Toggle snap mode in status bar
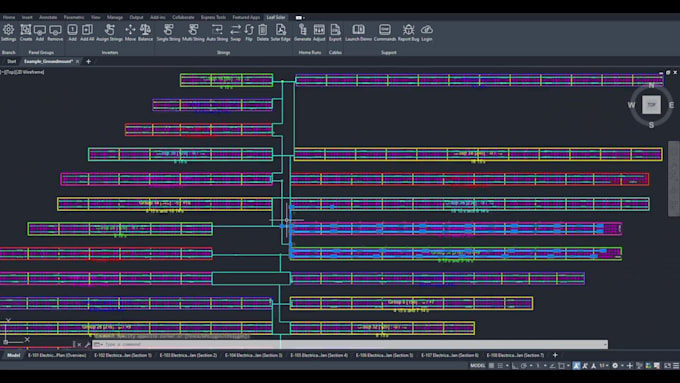 point(500,366)
